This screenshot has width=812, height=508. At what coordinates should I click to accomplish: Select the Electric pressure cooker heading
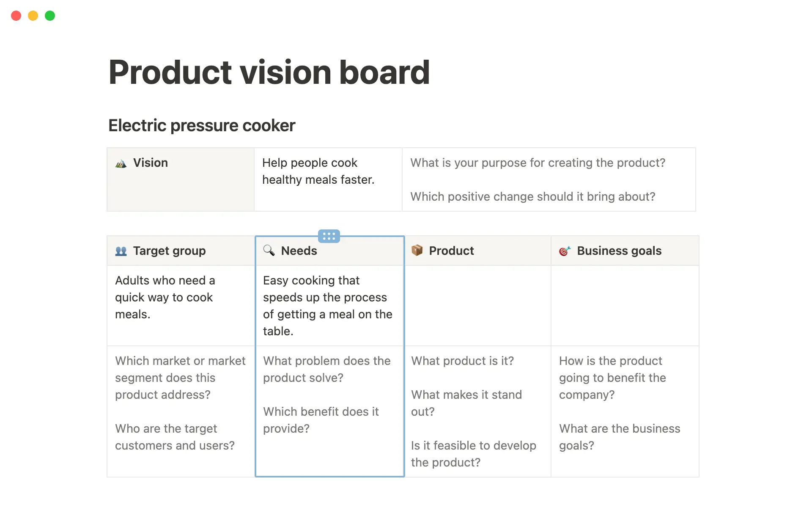(202, 125)
